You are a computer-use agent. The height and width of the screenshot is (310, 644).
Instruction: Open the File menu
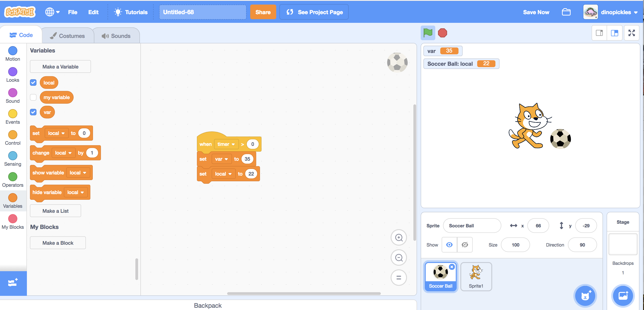point(72,12)
